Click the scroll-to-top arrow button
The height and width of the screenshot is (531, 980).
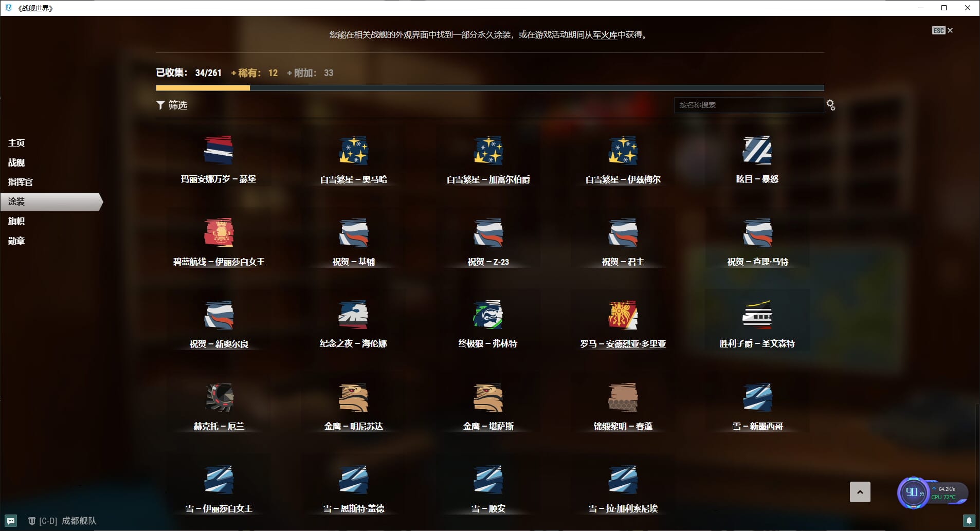[x=860, y=492]
